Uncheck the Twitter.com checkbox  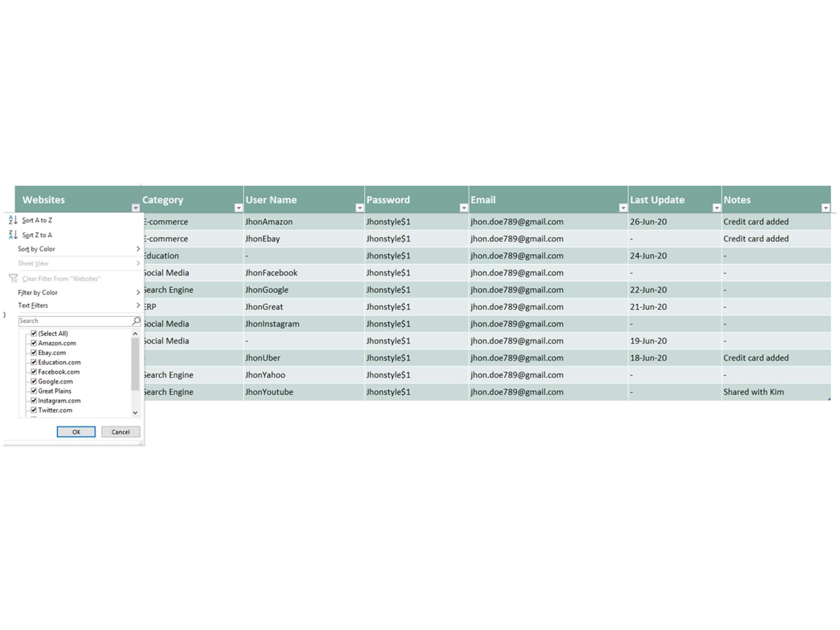tap(34, 410)
